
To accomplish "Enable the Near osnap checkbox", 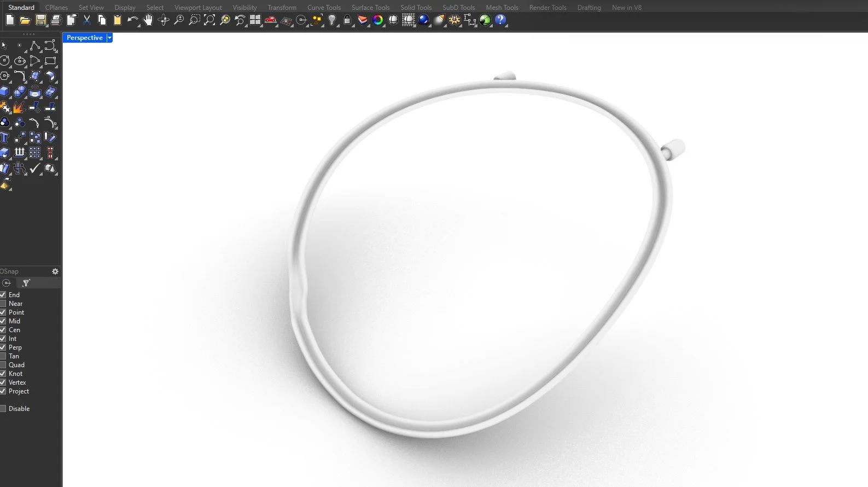I will [x=3, y=304].
